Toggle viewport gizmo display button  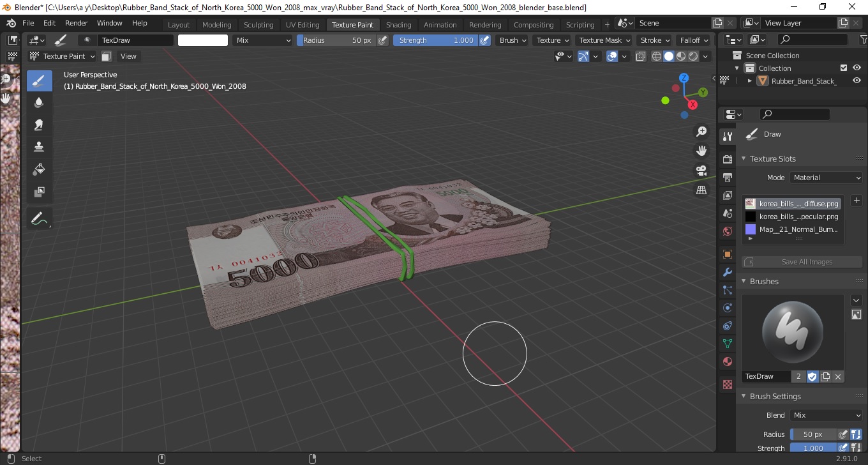pyautogui.click(x=583, y=56)
